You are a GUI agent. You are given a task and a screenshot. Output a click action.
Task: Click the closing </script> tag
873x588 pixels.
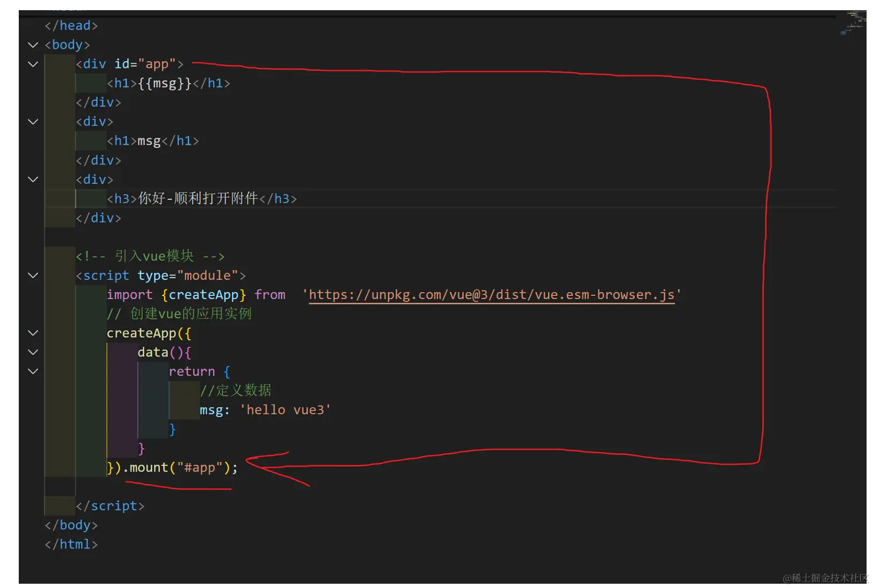coord(110,506)
